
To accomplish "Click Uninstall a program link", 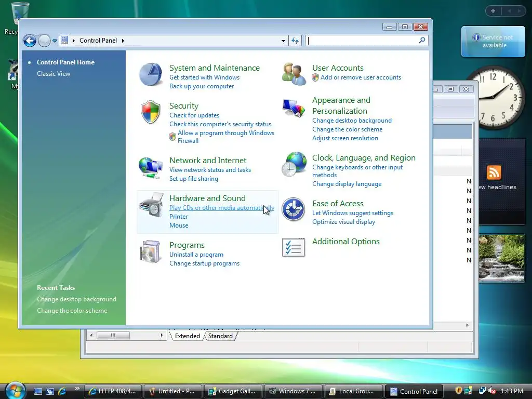I will (x=196, y=255).
